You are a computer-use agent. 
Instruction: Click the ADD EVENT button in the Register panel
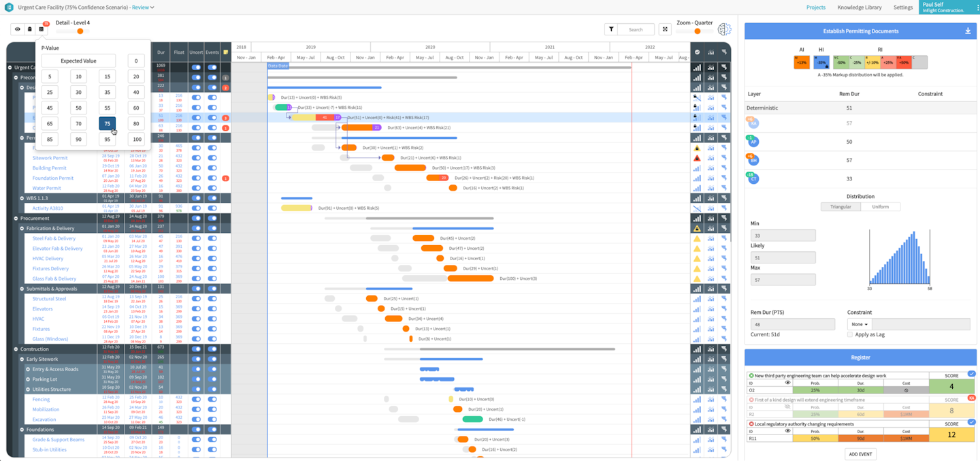(860, 454)
